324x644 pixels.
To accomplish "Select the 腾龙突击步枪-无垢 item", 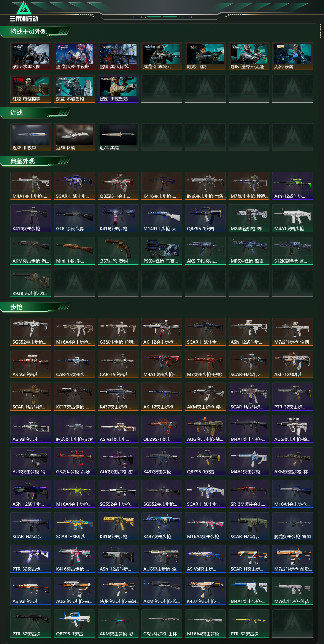I will click(75, 429).
